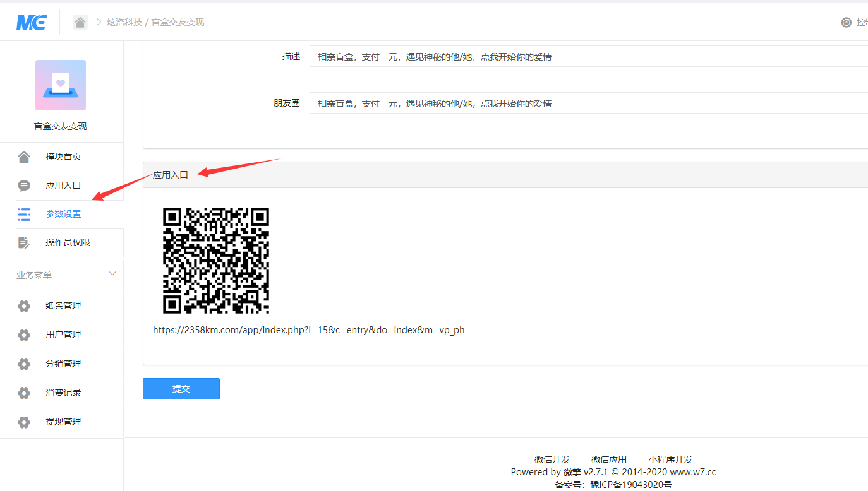Viewport: 868px width, 491px height.
Task: Click the house icon beside 模块首页
Action: coord(24,157)
